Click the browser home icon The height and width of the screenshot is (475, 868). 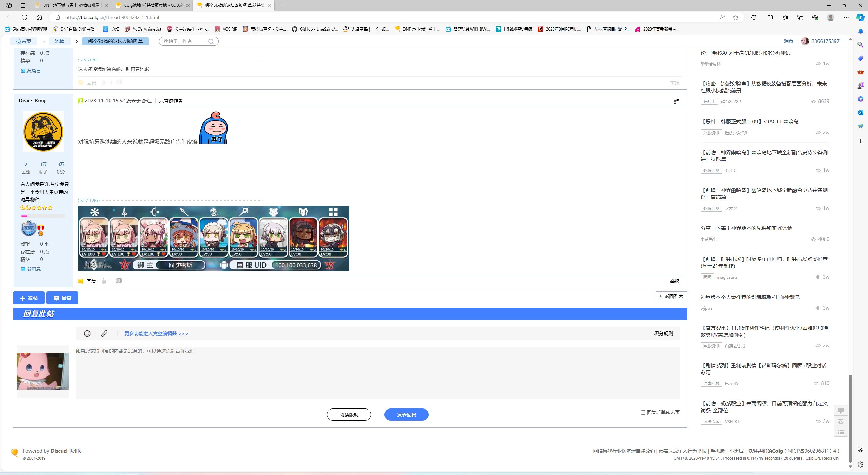click(39, 17)
